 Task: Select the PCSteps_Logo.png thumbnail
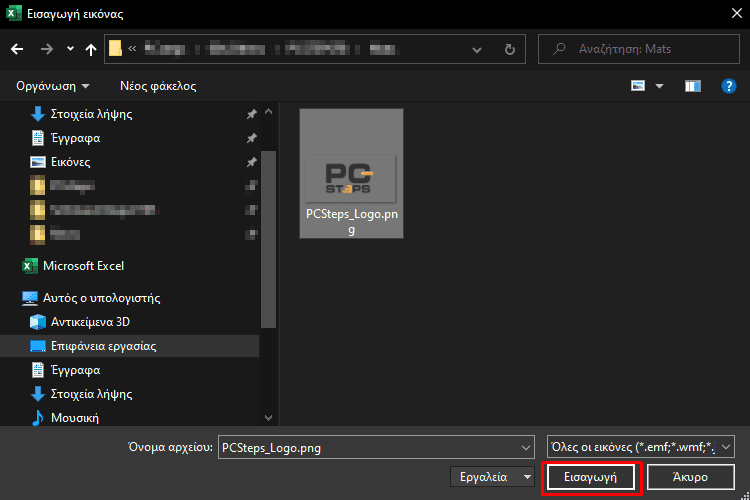click(352, 173)
